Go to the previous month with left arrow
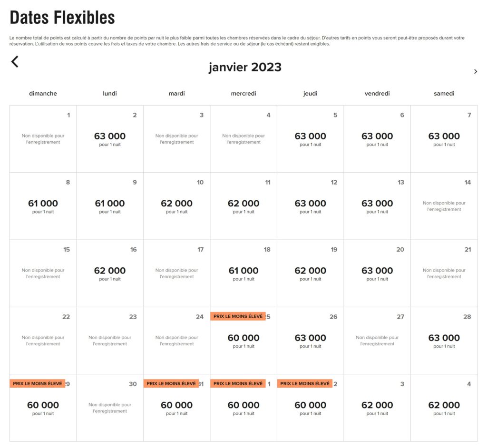Screen dimensions: 487x448 15,61
